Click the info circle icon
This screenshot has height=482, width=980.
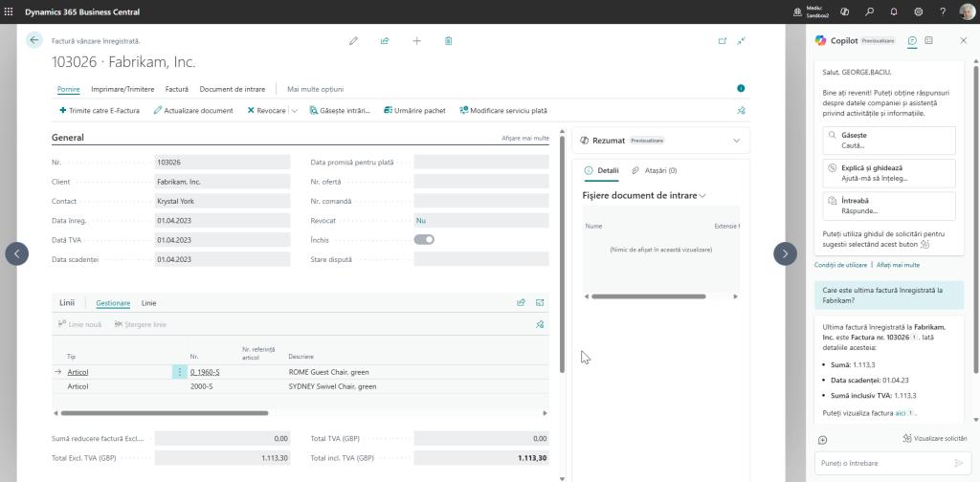point(741,89)
